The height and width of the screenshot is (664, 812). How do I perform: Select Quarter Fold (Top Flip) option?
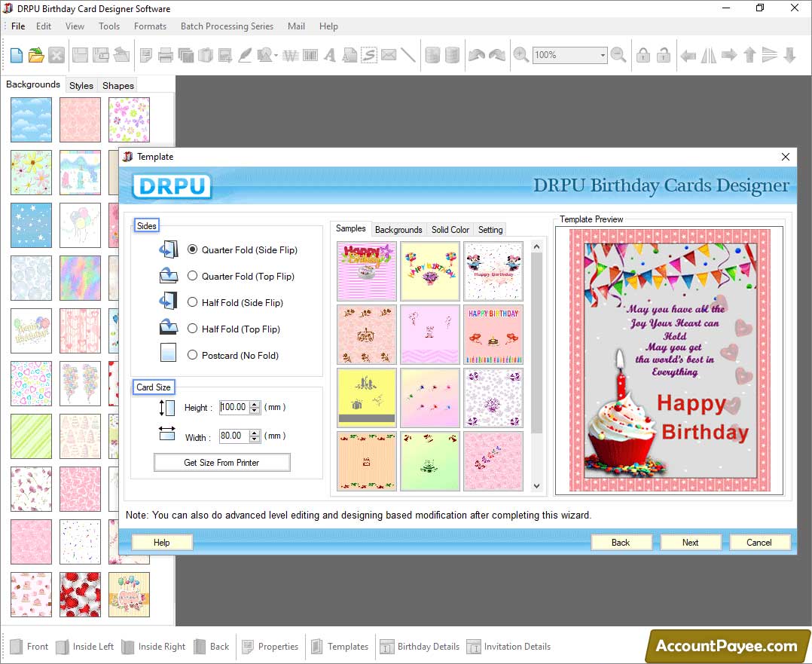click(x=192, y=276)
